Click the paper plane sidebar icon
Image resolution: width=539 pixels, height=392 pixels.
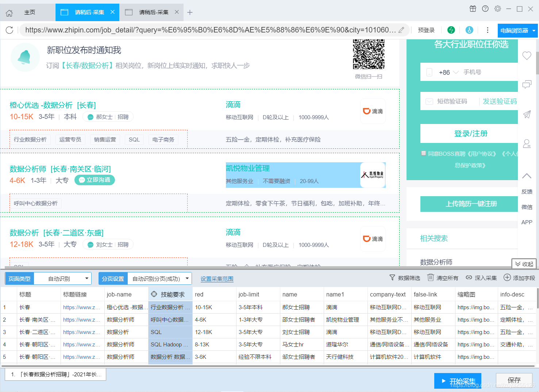(x=527, y=115)
